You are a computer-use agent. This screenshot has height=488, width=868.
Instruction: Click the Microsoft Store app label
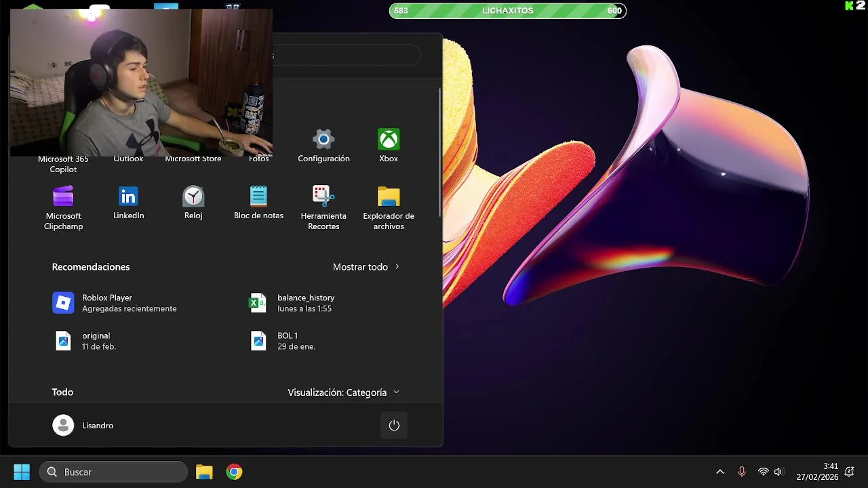click(193, 159)
